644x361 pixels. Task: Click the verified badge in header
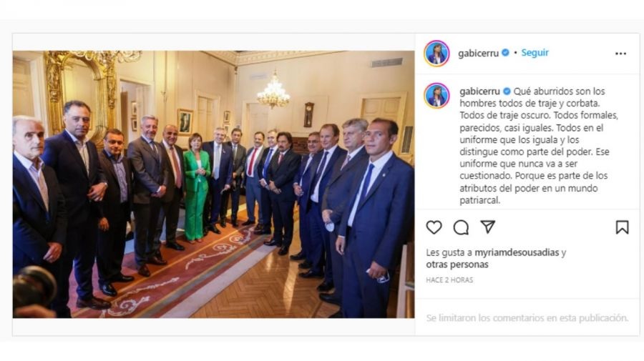[x=506, y=52]
